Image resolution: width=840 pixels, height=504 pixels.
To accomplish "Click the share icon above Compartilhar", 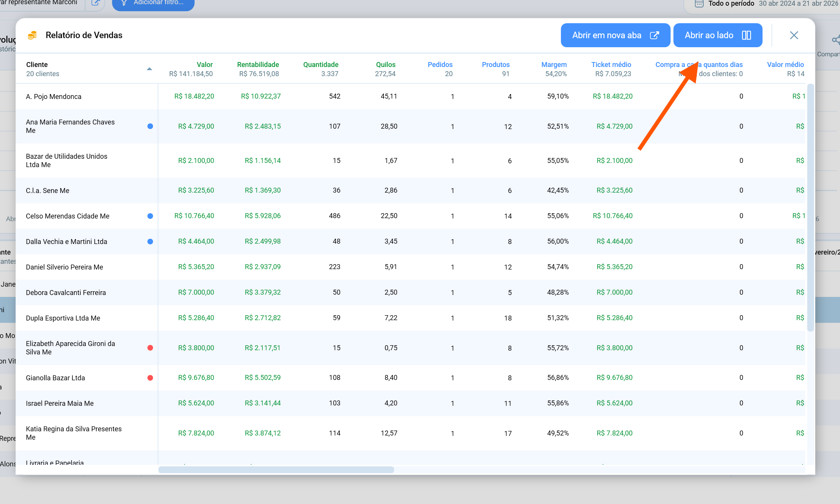I will (x=835, y=40).
